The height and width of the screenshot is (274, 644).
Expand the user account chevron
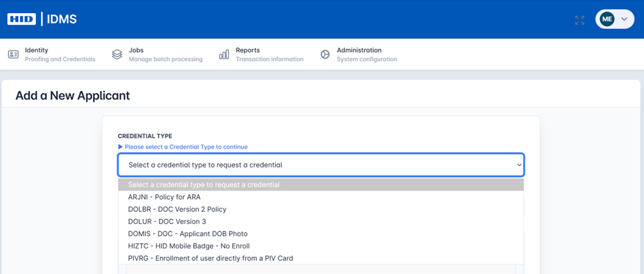[x=625, y=19]
